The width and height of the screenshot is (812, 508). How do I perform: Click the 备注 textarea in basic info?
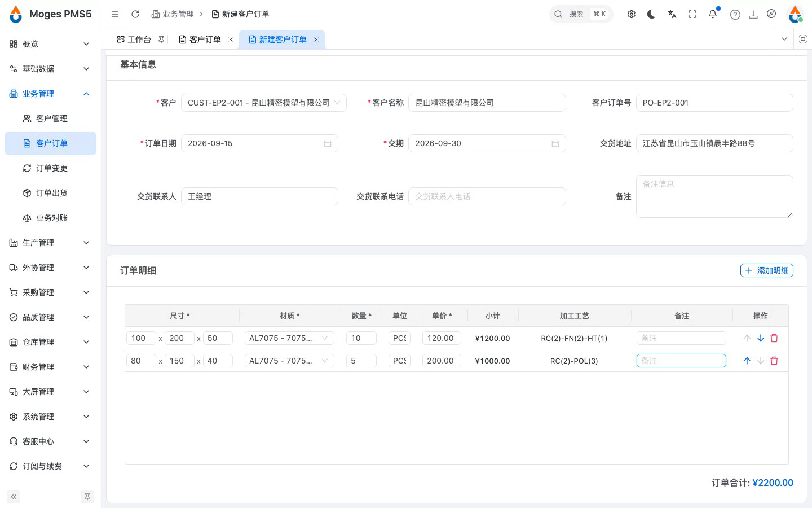714,196
